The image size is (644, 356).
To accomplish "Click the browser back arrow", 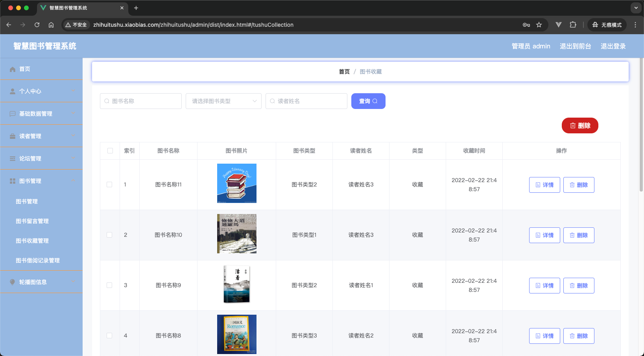I will tap(9, 25).
